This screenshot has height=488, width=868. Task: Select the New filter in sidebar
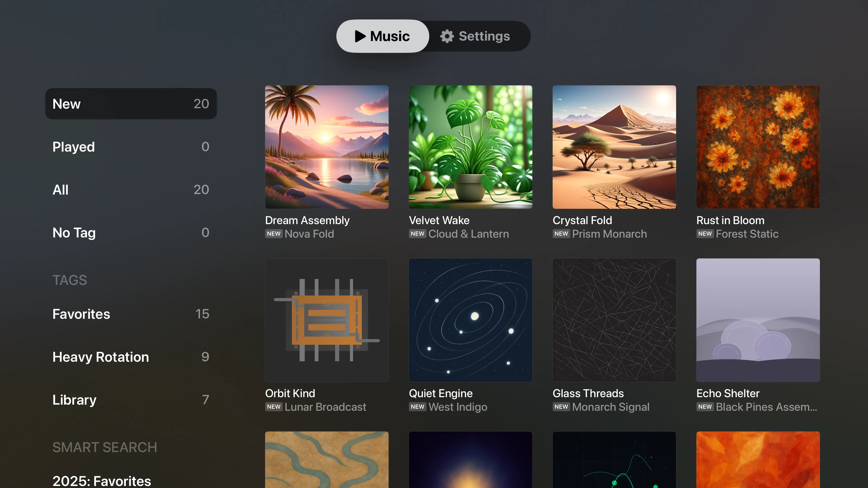click(131, 104)
